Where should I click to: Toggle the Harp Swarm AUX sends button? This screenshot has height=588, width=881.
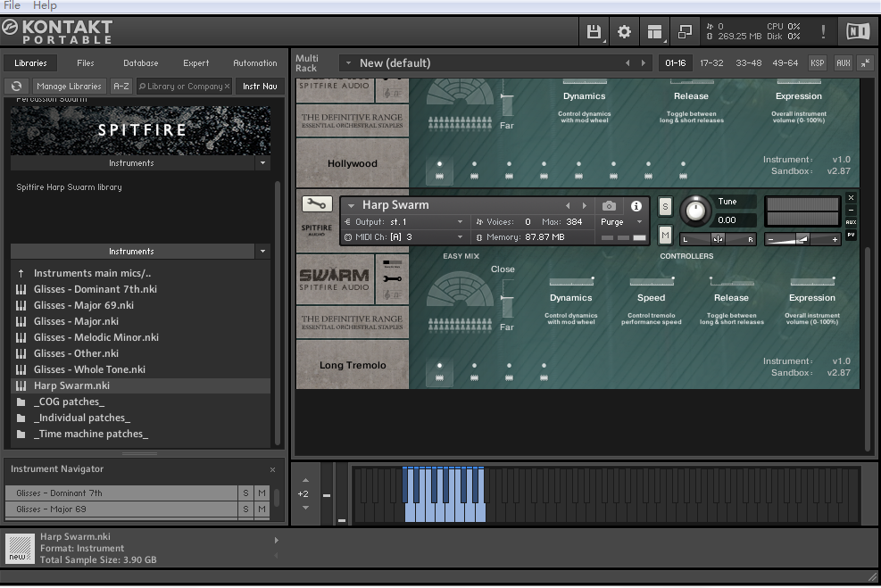pyautogui.click(x=851, y=222)
